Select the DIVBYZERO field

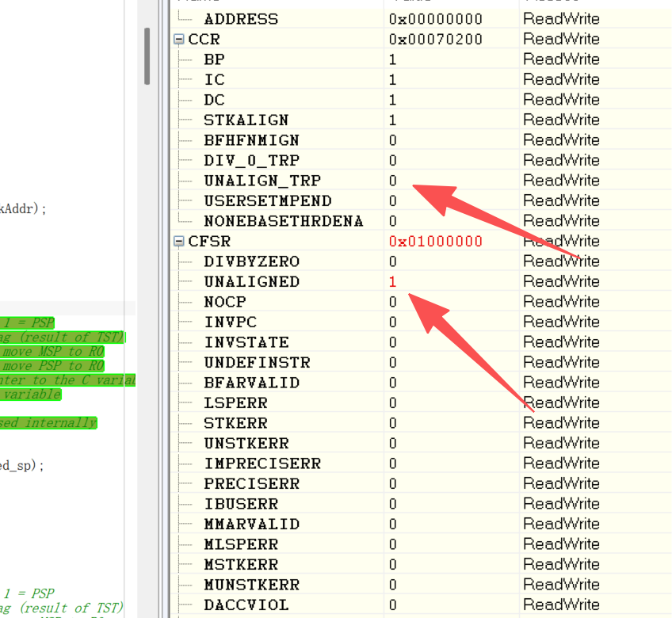pos(251,261)
